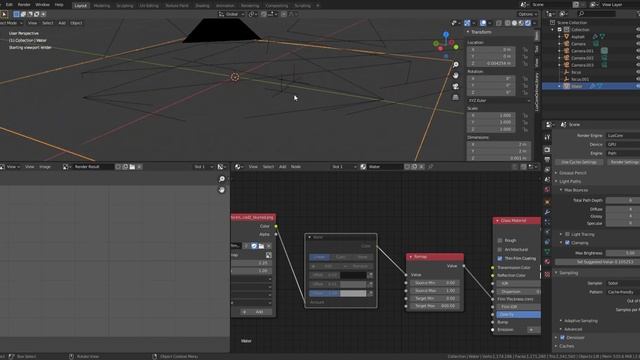Viewport: 640px width, 360px height.
Task: Open the Object Data green triangle tab
Action: tap(547, 252)
